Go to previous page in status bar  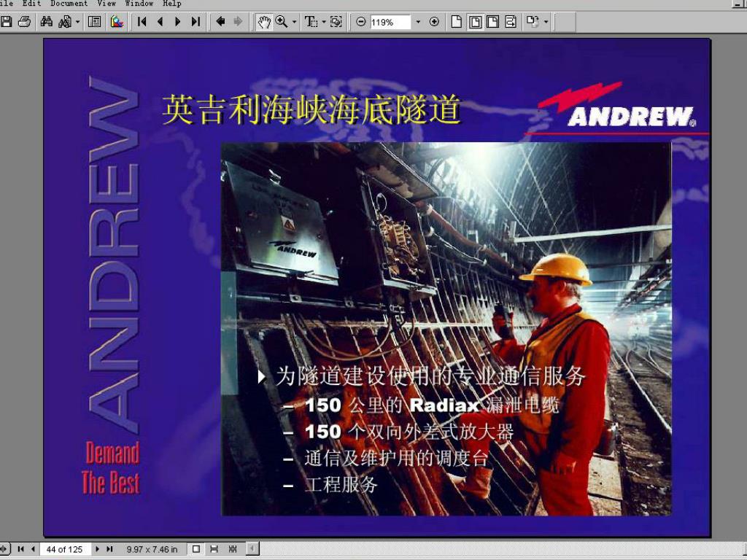pos(33,549)
